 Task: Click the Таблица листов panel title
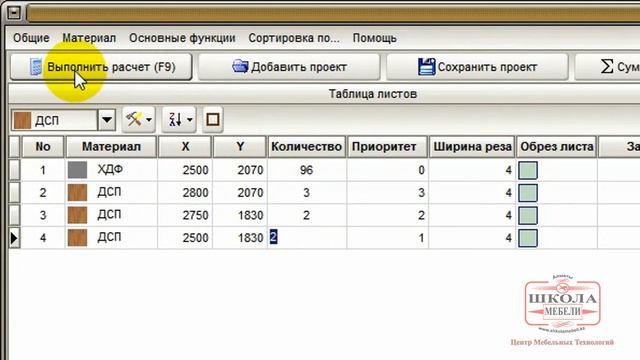pos(373,94)
